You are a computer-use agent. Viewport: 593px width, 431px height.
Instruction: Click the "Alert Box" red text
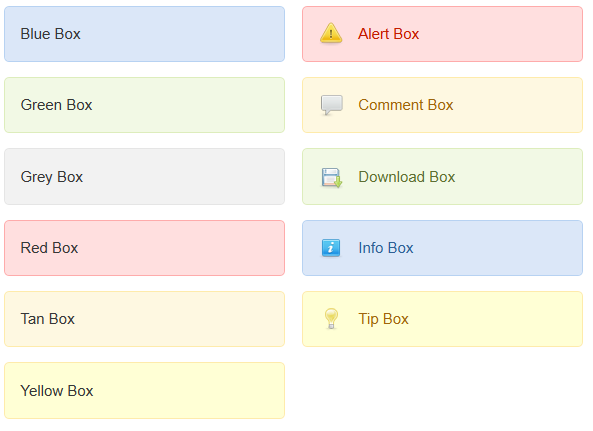(x=388, y=34)
